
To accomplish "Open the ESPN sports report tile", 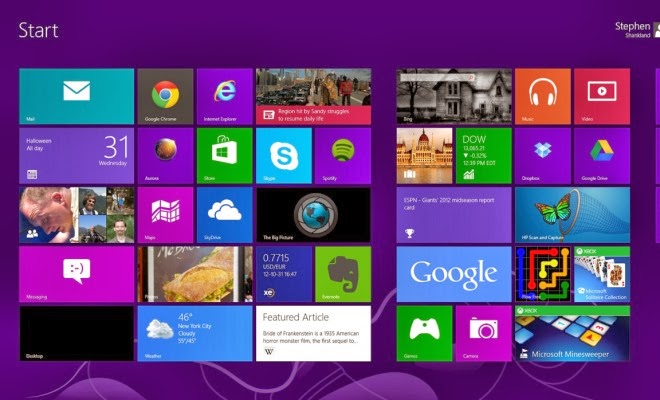I will [x=454, y=215].
